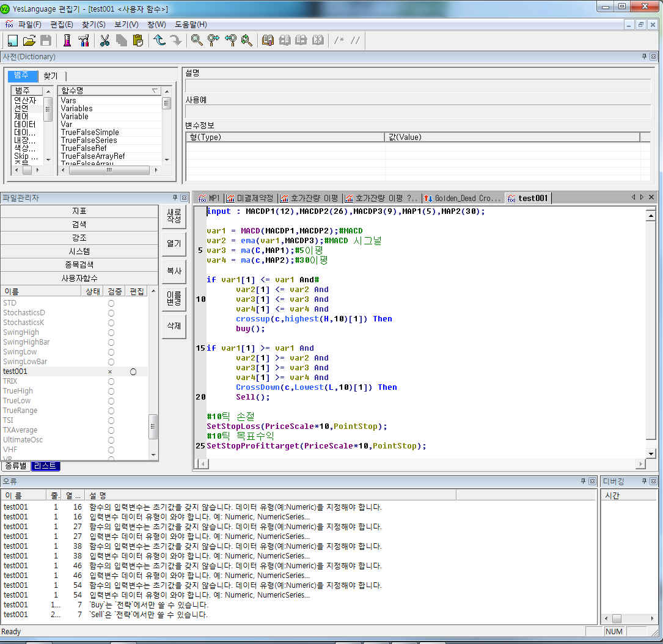Redo edit with redo arrow

(176, 40)
